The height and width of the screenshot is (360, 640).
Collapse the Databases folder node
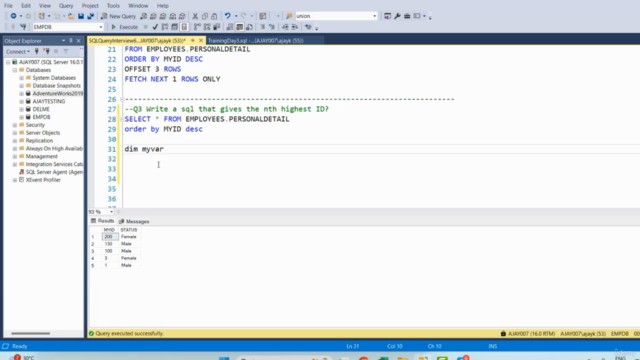point(15,70)
